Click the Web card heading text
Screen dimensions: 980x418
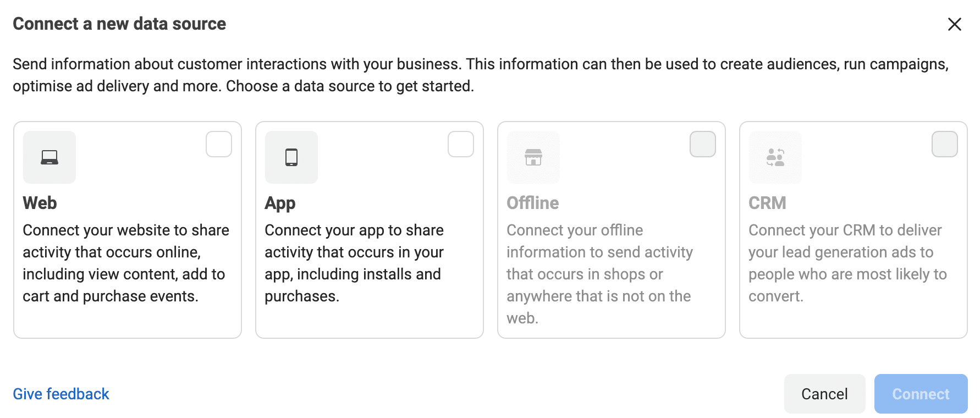pyautogui.click(x=39, y=203)
